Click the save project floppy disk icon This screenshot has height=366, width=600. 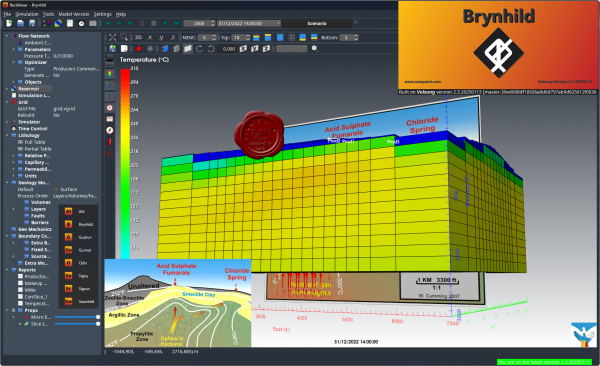coord(32,23)
